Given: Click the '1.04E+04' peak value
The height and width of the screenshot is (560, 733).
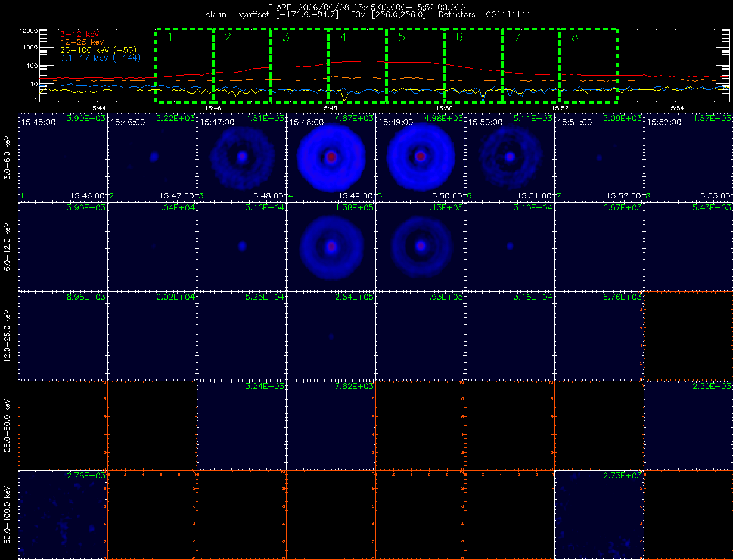Looking at the screenshot, I should coord(175,208).
